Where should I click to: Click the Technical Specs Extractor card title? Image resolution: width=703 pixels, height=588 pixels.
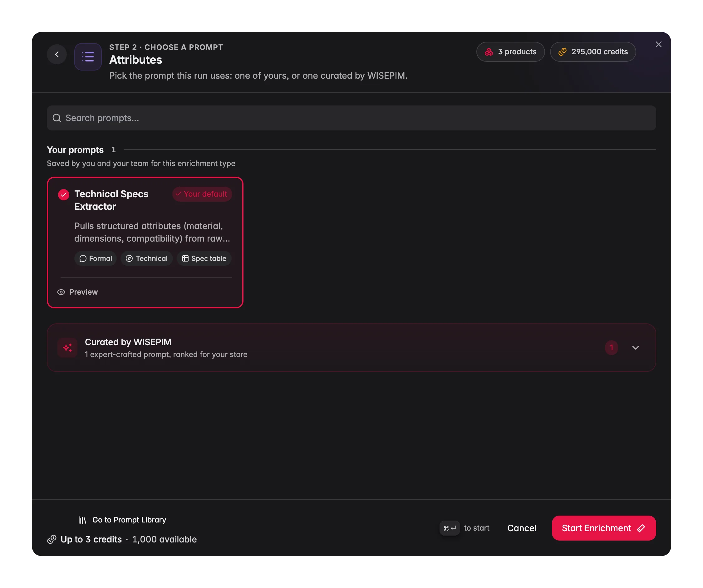tap(111, 200)
